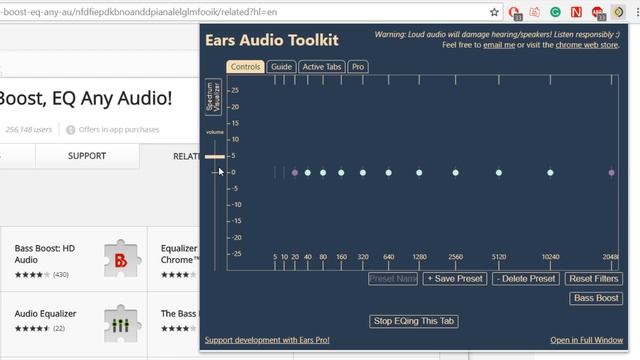
Task: Open the Guide tab
Action: pos(281,67)
